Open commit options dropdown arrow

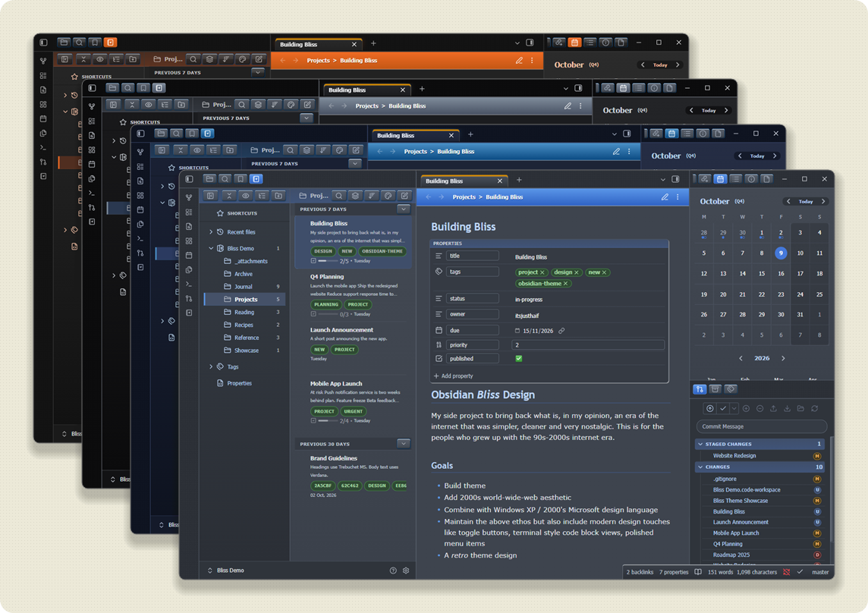pyautogui.click(x=734, y=409)
